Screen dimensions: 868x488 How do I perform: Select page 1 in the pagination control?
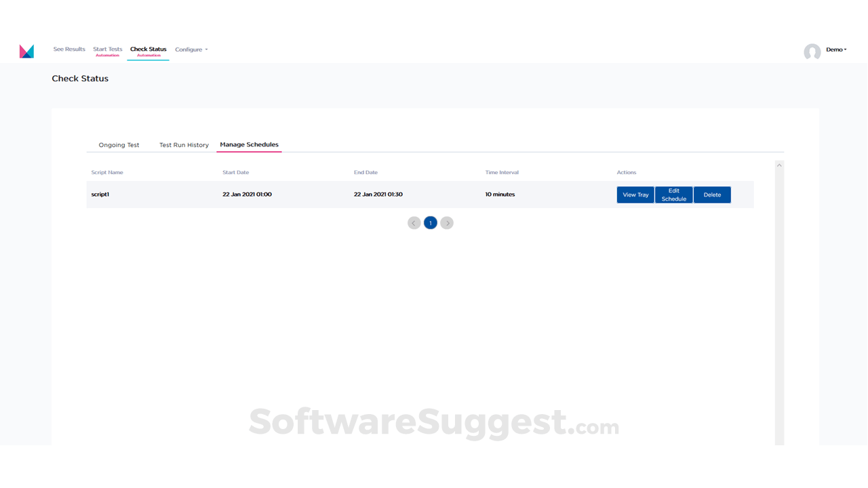pyautogui.click(x=431, y=222)
